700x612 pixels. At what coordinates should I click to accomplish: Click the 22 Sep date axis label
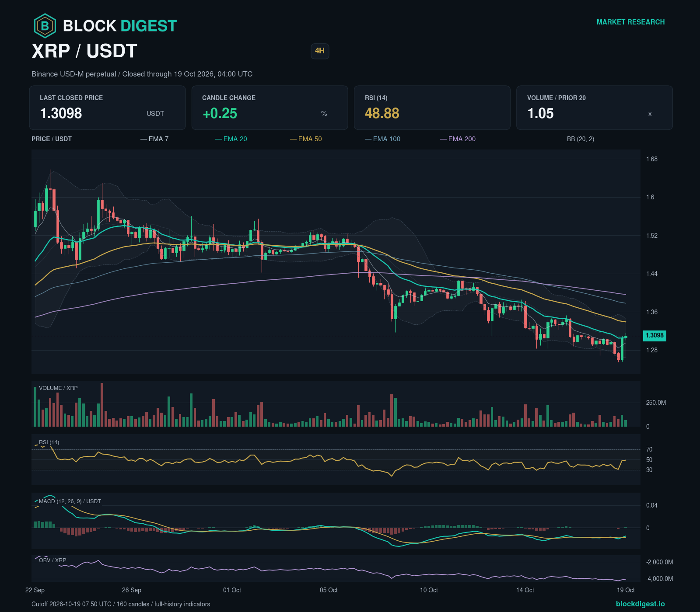click(35, 590)
